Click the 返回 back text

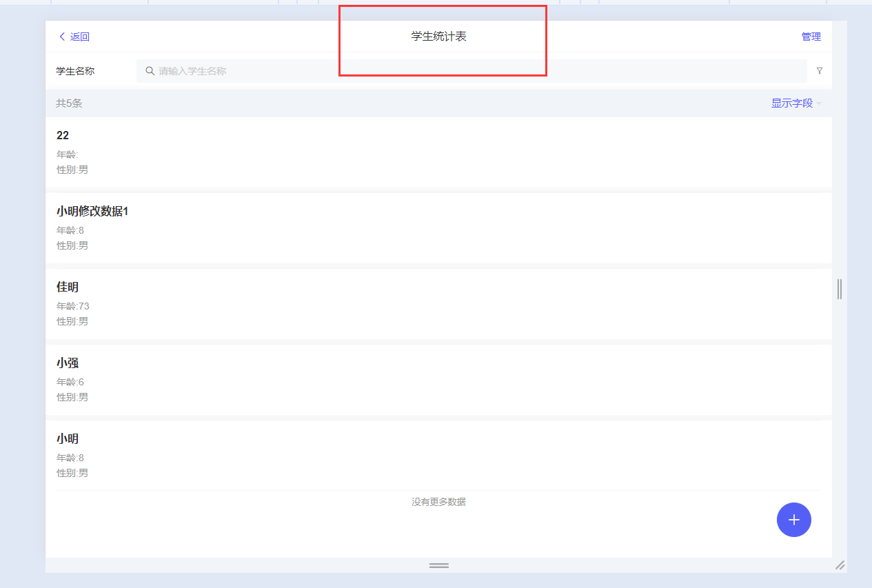[x=80, y=37]
